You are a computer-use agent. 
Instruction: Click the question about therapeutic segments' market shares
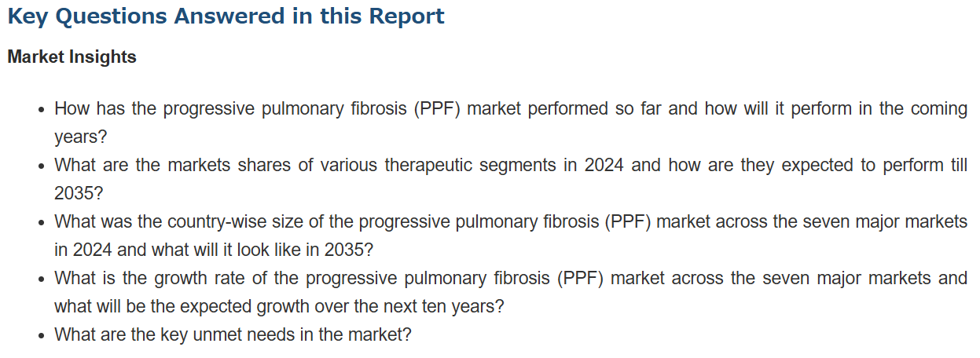510,165
